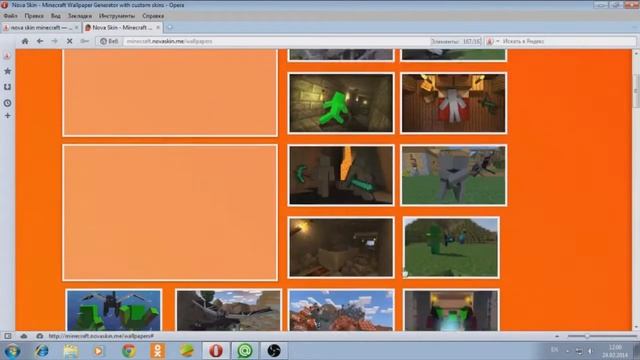Open the bookmarks star panel in sidebar

[7, 71]
